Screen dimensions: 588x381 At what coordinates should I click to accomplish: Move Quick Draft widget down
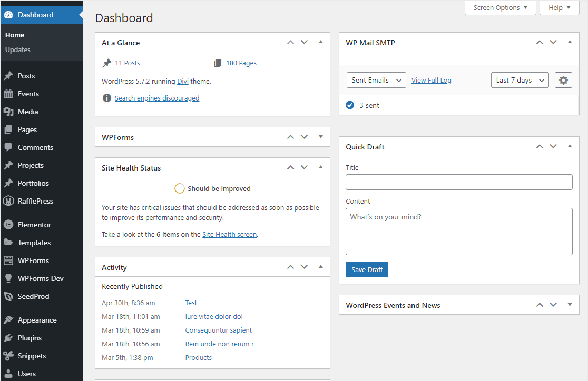(x=553, y=146)
